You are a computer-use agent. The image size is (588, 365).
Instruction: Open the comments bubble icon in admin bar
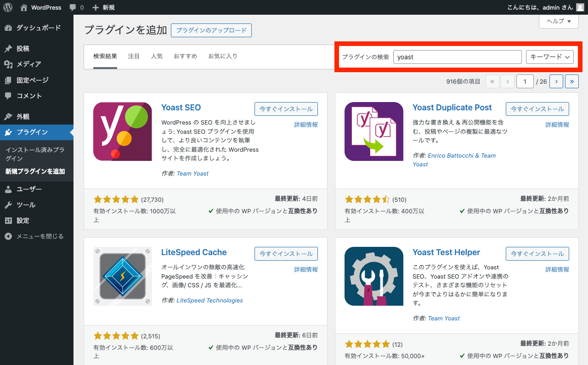(73, 7)
